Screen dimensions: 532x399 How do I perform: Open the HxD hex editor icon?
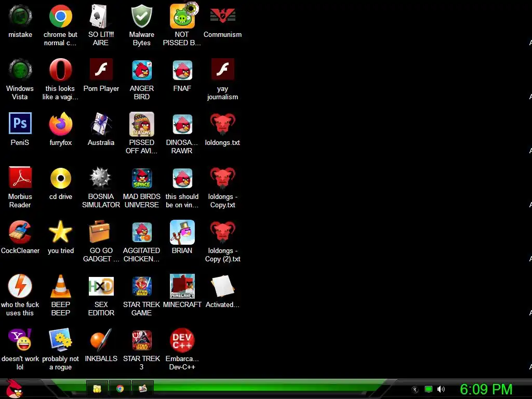[x=101, y=286]
